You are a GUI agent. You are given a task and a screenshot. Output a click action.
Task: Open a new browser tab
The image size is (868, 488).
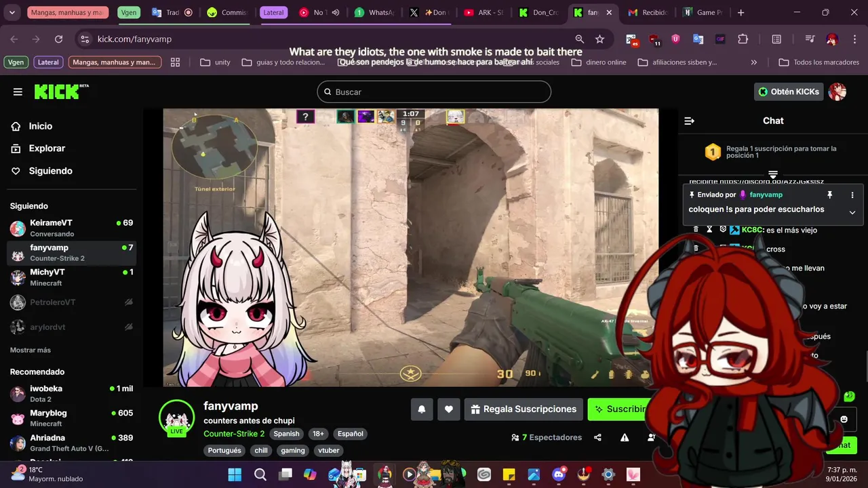pyautogui.click(x=741, y=12)
